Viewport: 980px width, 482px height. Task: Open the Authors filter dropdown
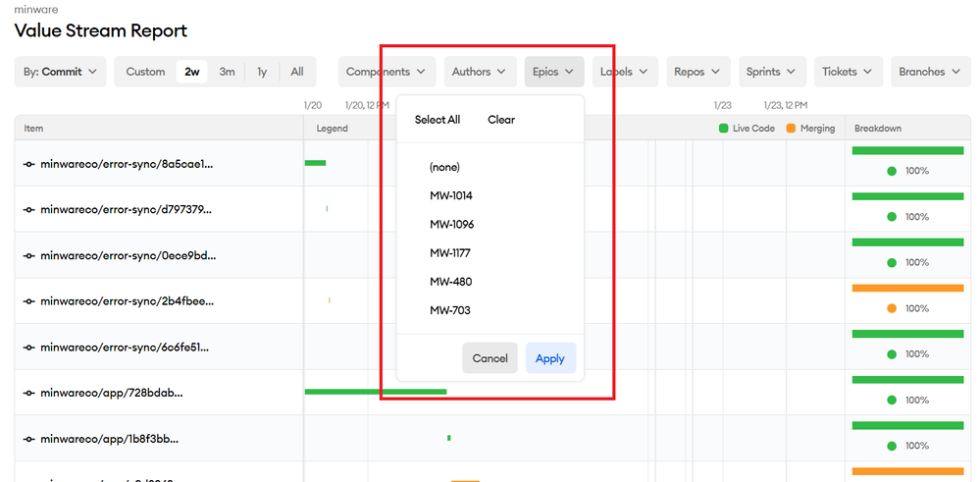click(480, 72)
